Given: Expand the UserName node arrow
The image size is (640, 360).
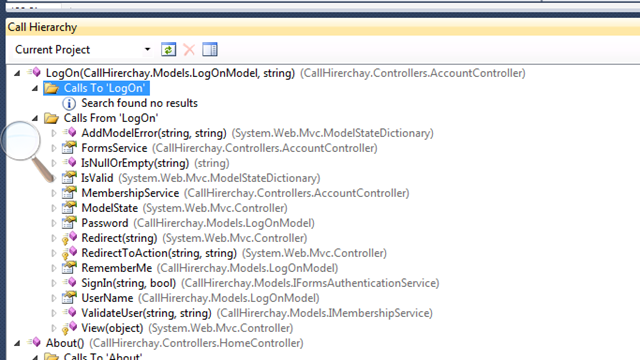Looking at the screenshot, I should click(53, 298).
